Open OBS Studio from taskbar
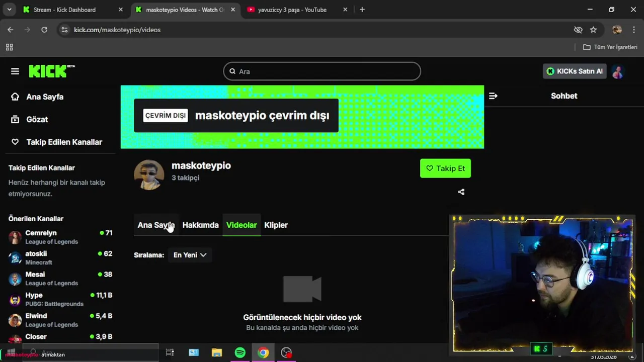 click(x=286, y=352)
